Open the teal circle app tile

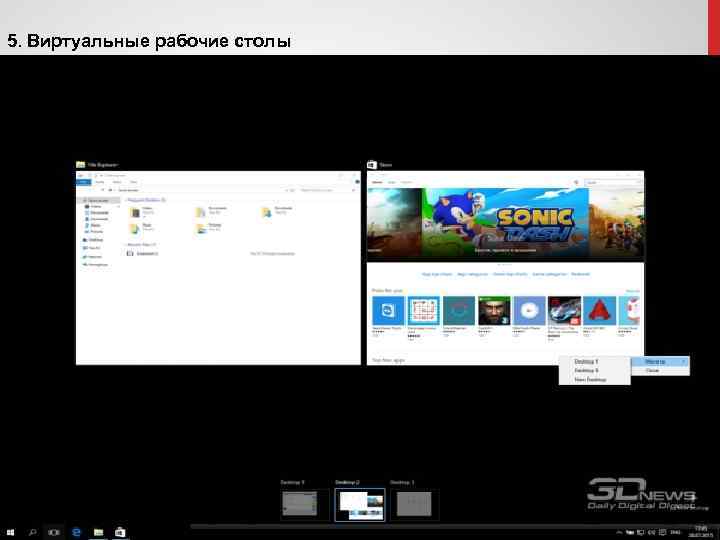(459, 310)
